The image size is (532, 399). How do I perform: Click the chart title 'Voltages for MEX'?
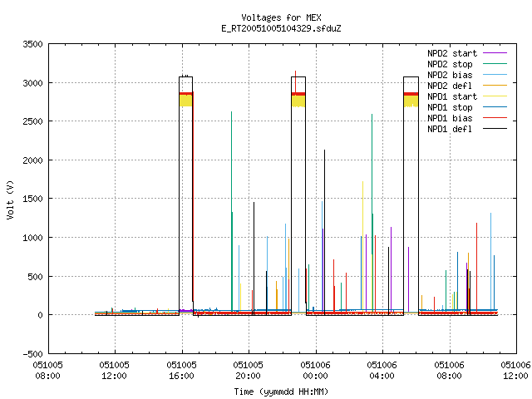(x=281, y=17)
